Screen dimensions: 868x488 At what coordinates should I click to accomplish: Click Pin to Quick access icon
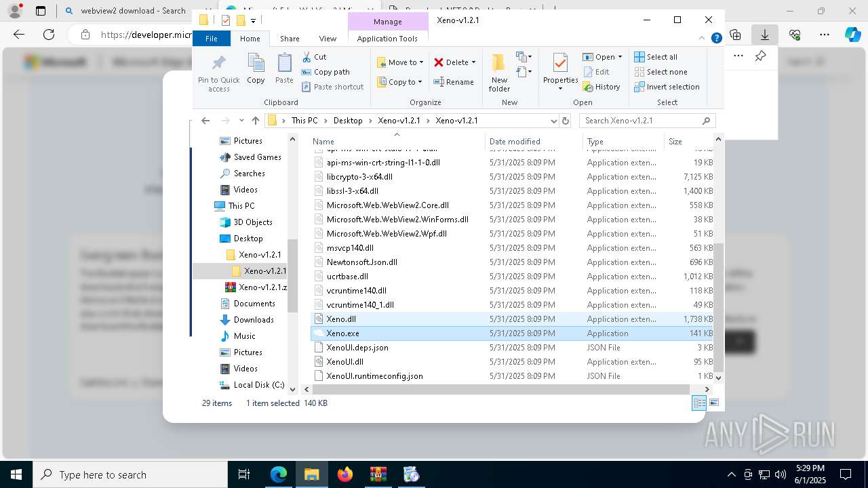coord(218,73)
